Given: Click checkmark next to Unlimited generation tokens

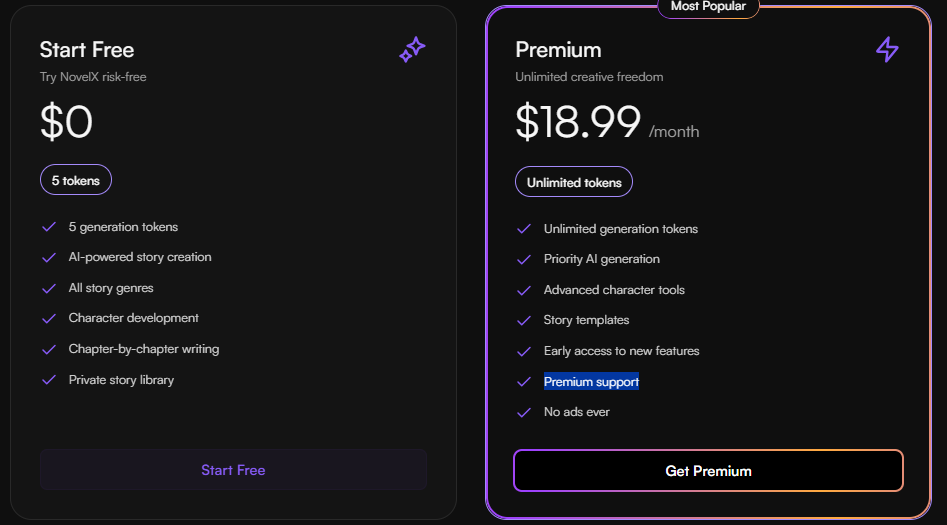Looking at the screenshot, I should [524, 229].
